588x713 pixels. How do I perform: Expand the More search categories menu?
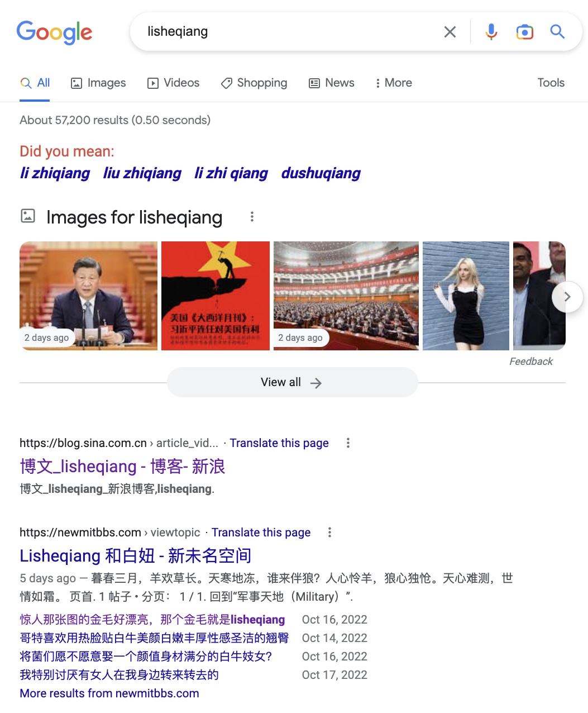pyautogui.click(x=394, y=83)
